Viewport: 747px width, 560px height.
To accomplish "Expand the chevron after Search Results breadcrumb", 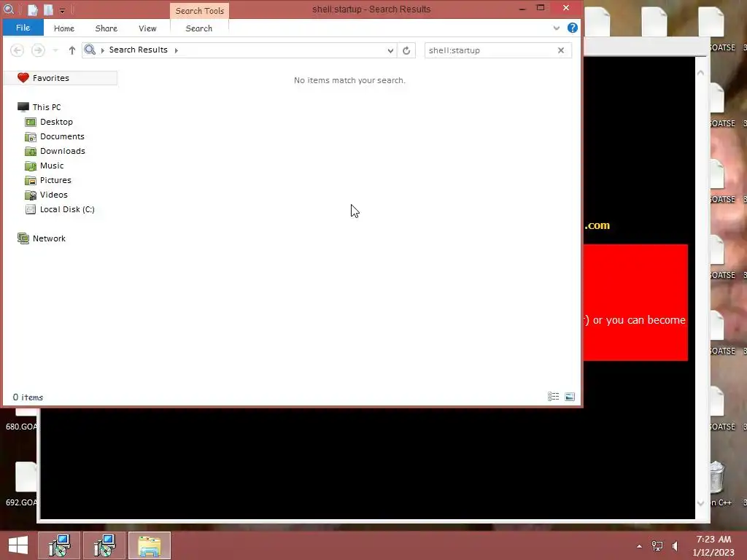I will tap(177, 50).
